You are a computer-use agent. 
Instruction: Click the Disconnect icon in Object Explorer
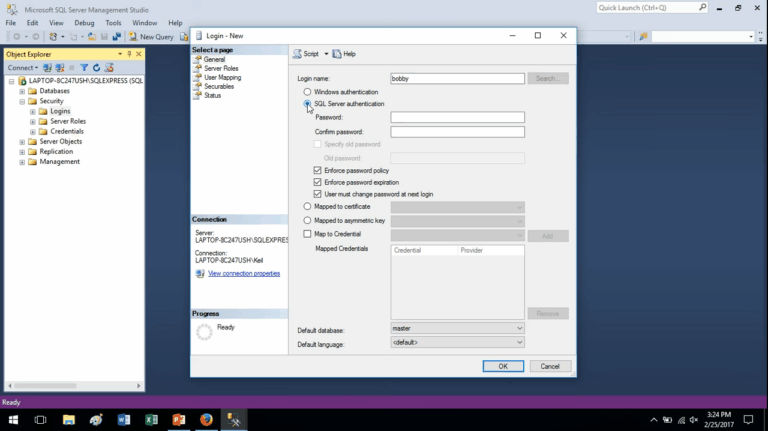[x=60, y=68]
